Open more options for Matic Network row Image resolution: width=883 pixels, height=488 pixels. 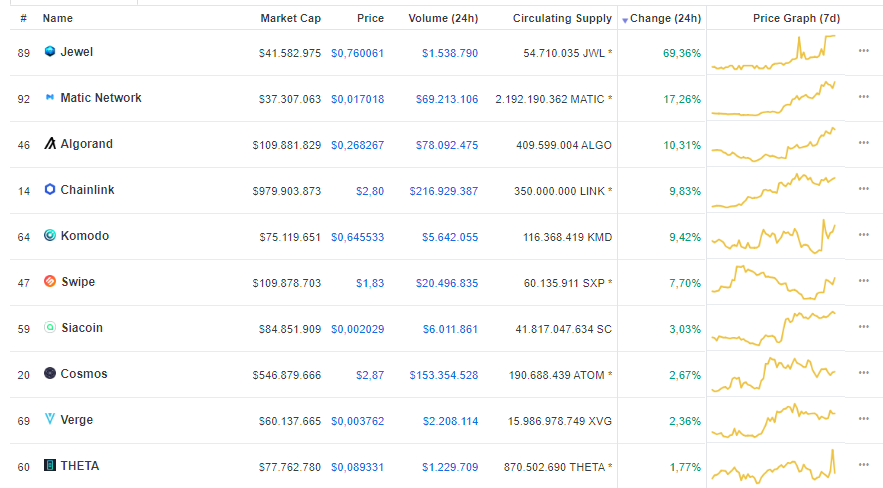coord(863,97)
